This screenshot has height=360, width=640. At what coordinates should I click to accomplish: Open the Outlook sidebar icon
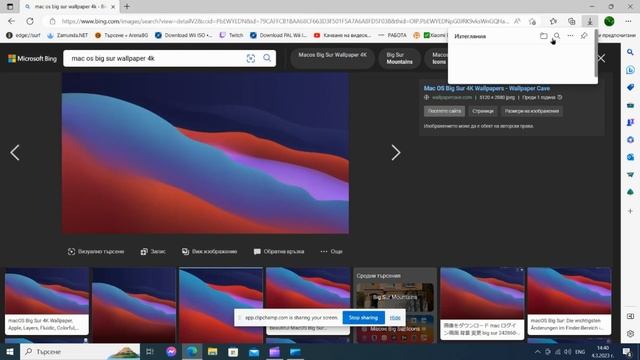(x=630, y=157)
